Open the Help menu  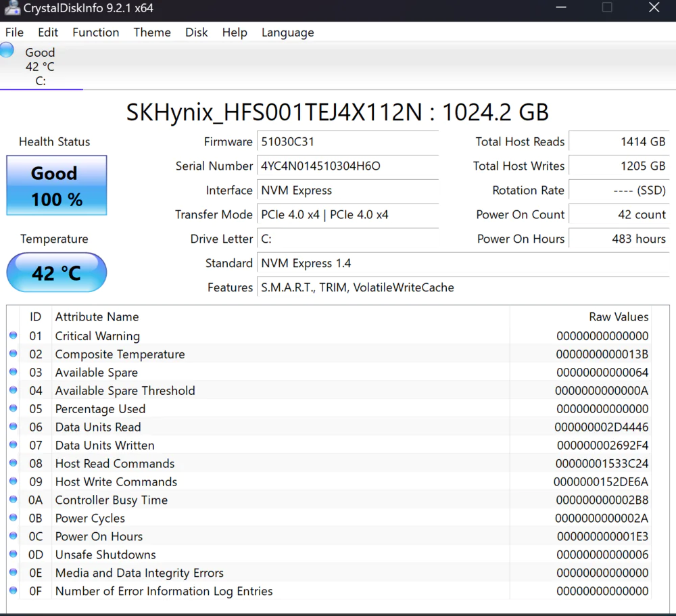click(x=235, y=32)
